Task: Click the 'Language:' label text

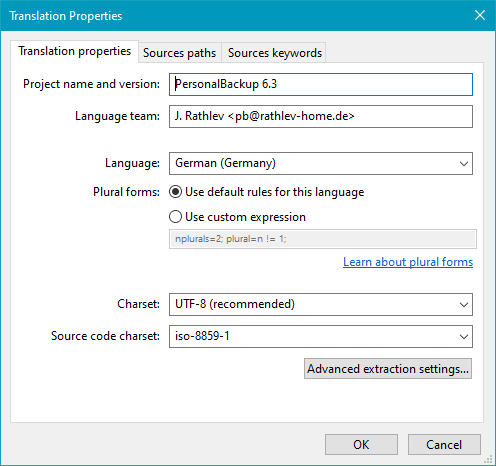Action: click(x=132, y=163)
